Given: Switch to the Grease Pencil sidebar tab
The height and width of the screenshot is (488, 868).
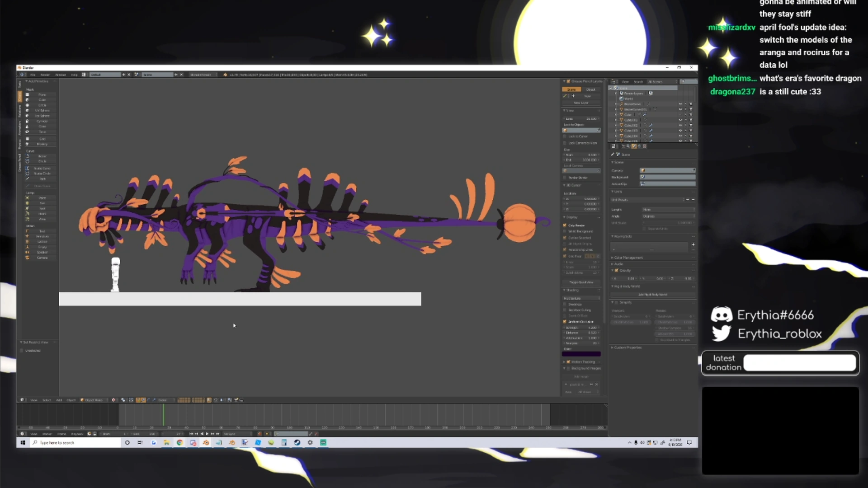Looking at the screenshot, I should 19,163.
